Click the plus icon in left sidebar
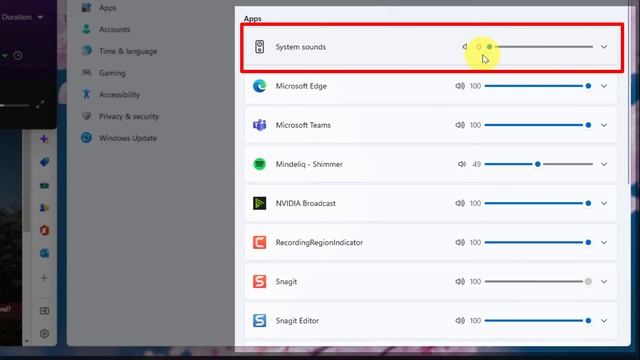Viewport: 640px width, 360px height. point(44,278)
